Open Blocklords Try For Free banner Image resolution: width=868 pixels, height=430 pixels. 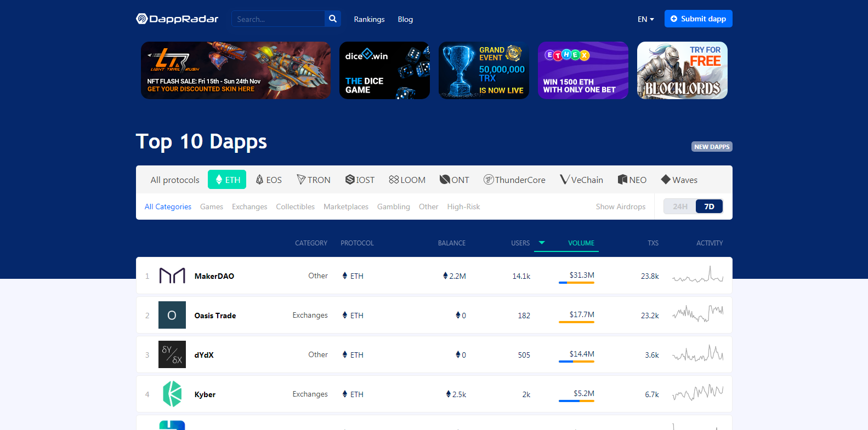click(x=682, y=70)
